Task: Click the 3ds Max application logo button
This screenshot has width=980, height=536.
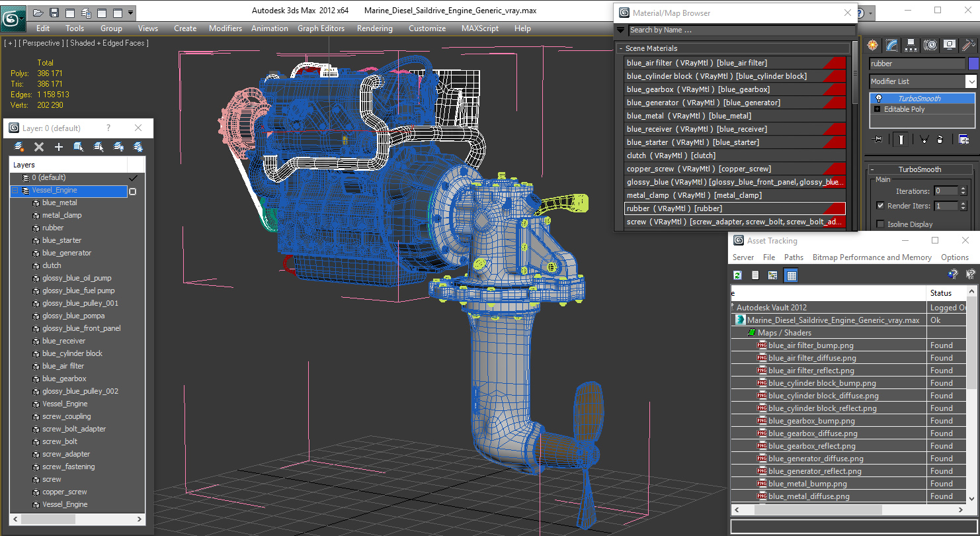Action: coord(13,17)
